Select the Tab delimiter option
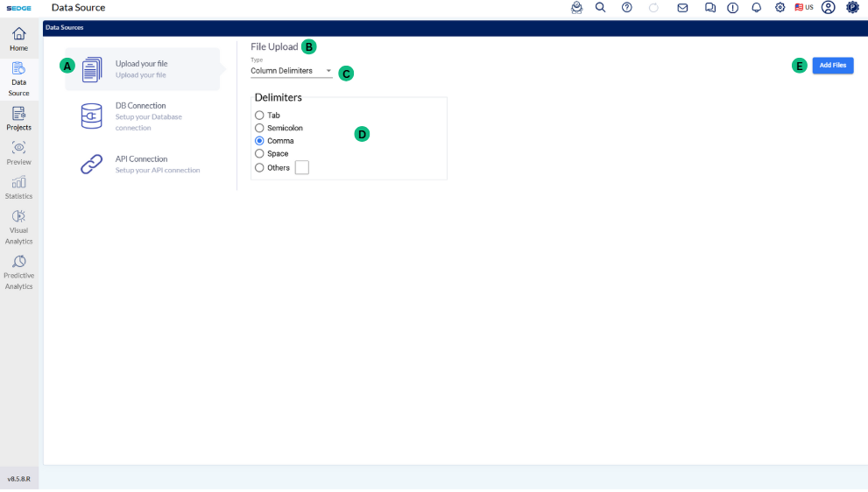 click(x=259, y=116)
